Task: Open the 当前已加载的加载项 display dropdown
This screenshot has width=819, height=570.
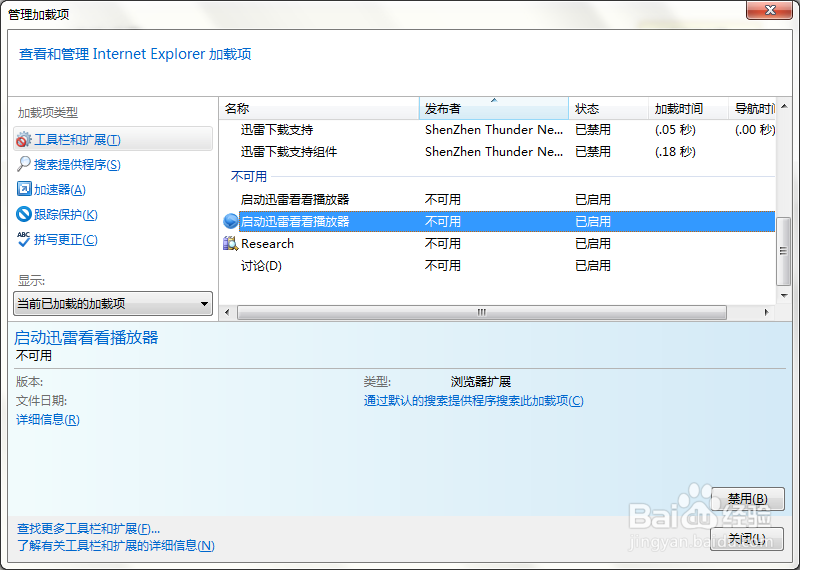Action: tap(113, 304)
